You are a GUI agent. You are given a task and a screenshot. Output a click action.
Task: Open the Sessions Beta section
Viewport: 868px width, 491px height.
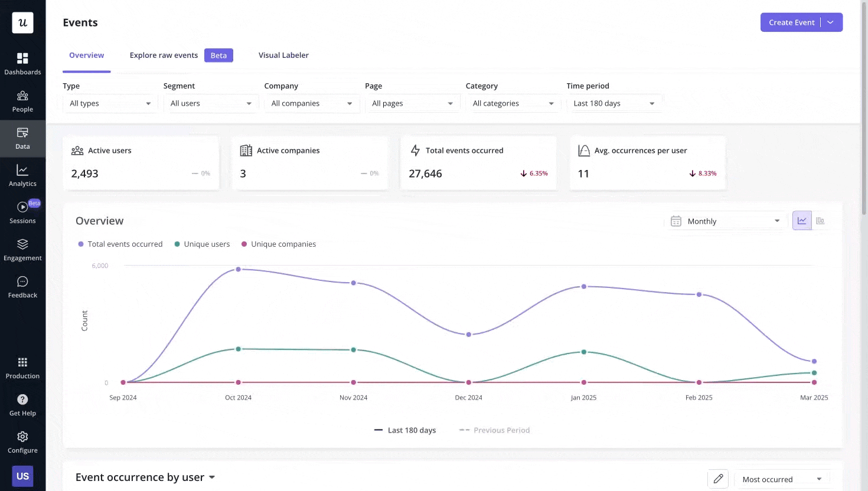(x=22, y=211)
